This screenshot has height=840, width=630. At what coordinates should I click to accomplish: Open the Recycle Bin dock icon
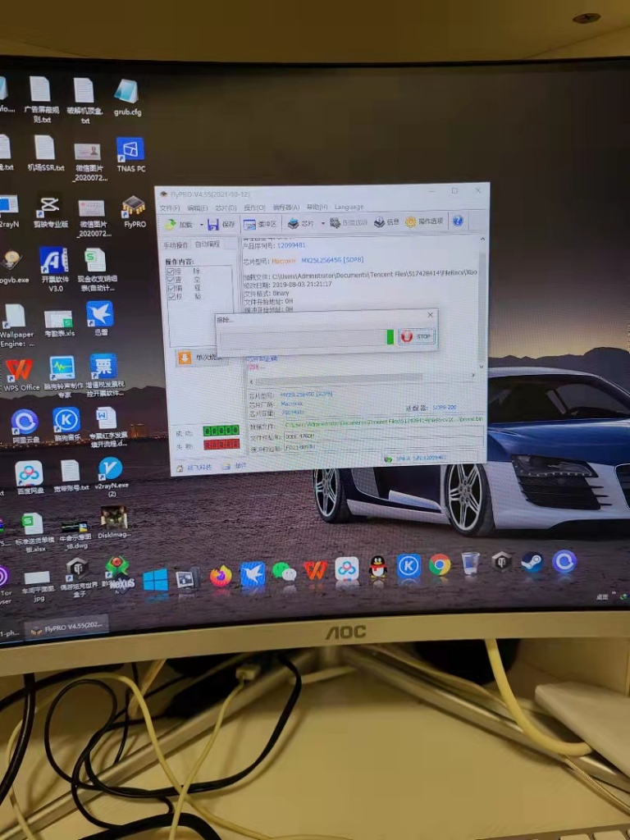470,563
